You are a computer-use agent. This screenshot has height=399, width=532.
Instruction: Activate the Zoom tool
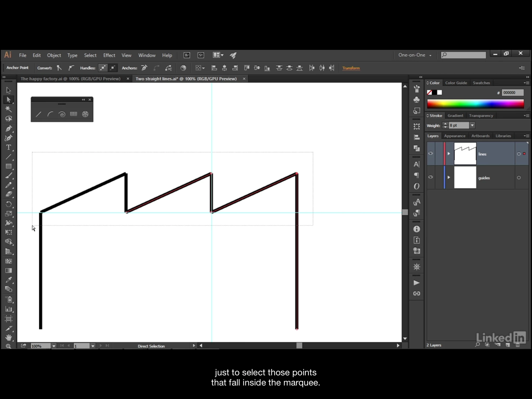pos(9,346)
